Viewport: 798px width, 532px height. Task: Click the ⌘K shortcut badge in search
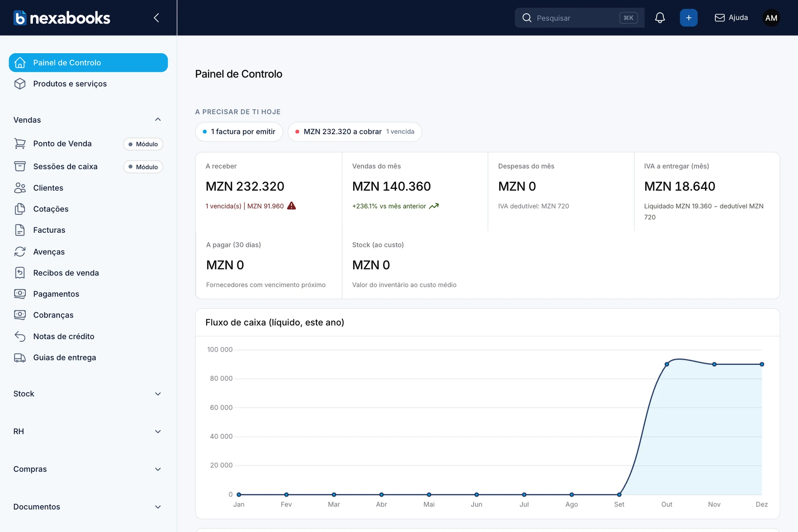pyautogui.click(x=628, y=18)
